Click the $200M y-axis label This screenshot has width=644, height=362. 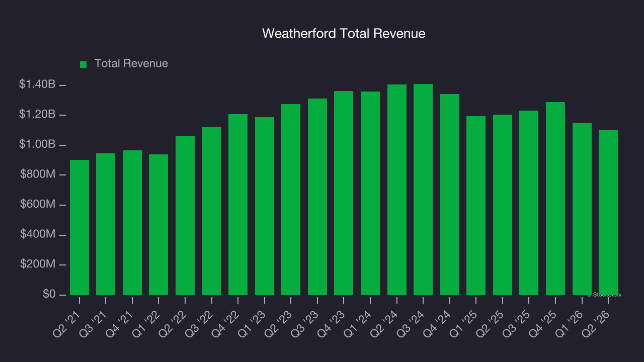click(38, 264)
